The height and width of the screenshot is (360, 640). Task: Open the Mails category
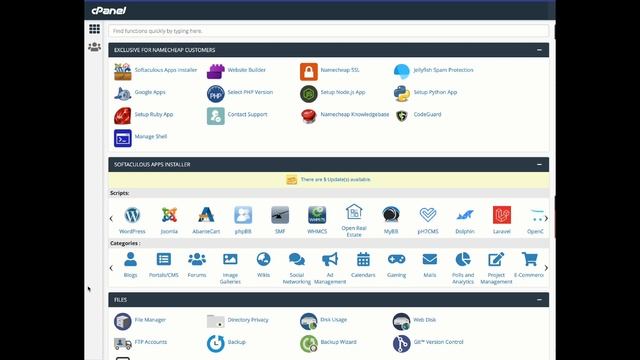[430, 264]
